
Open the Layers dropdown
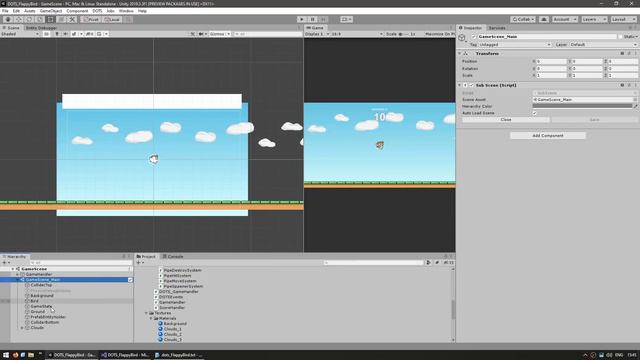pos(594,19)
